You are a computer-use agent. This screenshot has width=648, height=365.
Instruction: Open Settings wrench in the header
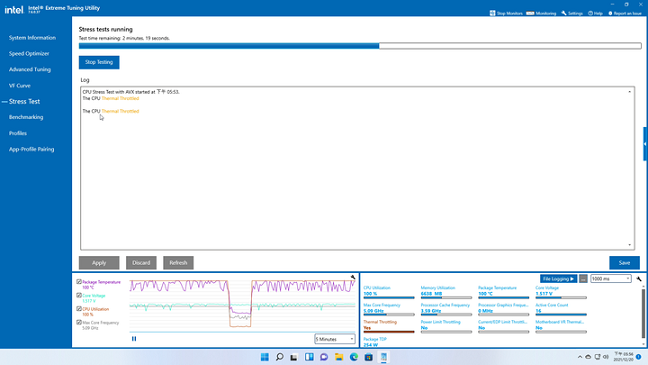pos(564,13)
